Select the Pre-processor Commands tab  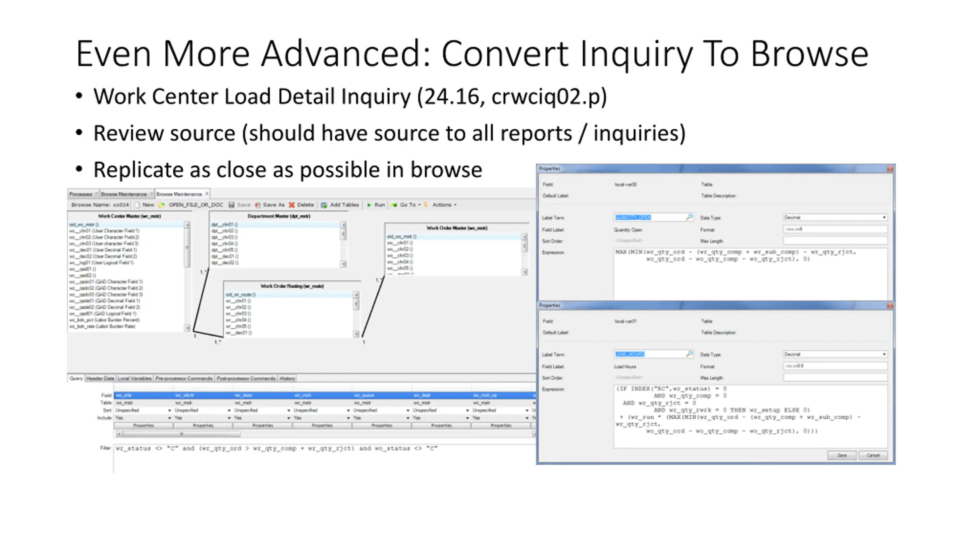click(x=184, y=378)
